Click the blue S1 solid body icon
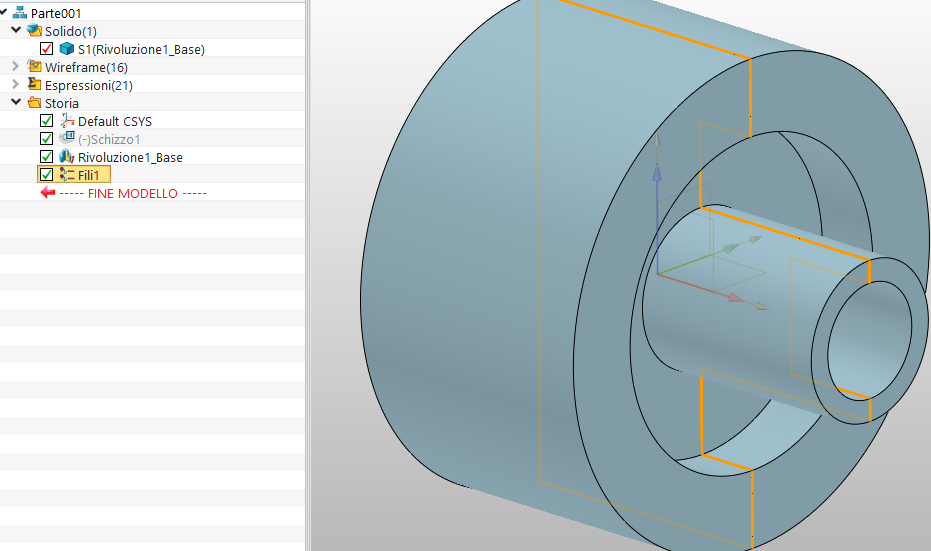The width and height of the screenshot is (931, 551). 66,49
